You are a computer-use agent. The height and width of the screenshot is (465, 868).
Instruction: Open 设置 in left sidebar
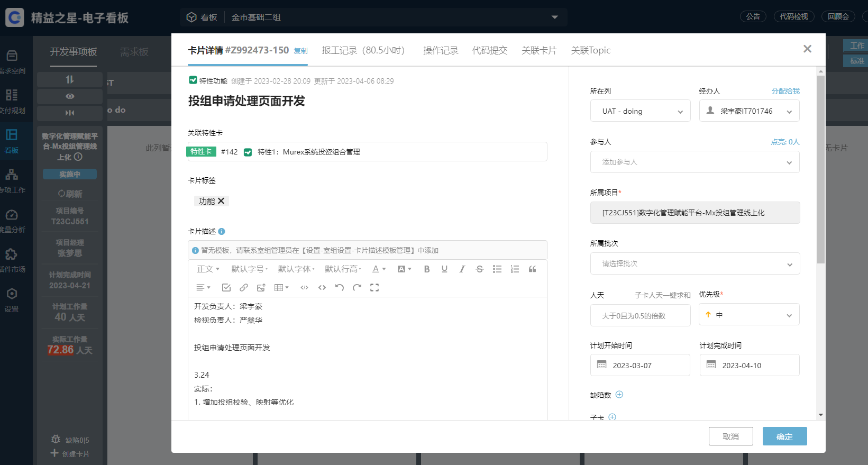12,300
